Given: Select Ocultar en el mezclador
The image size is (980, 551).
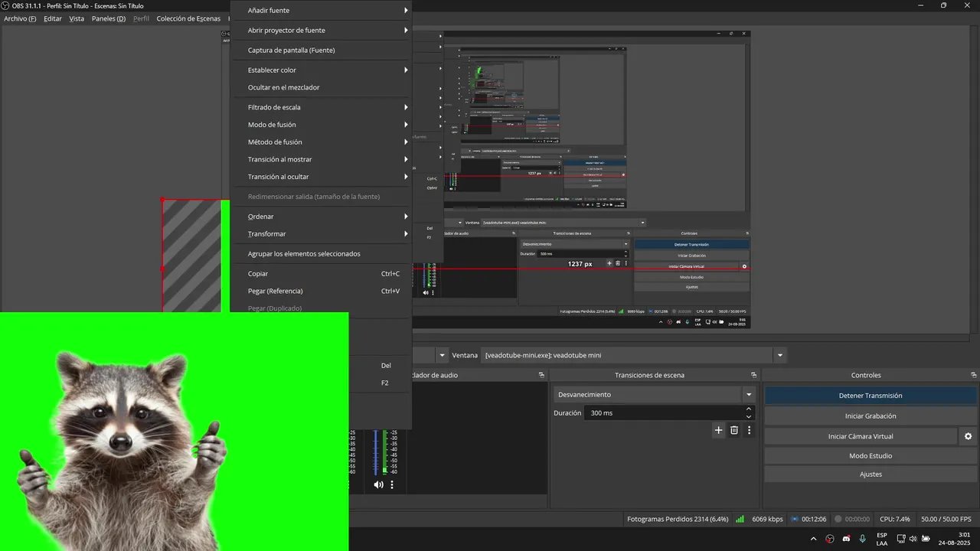Looking at the screenshot, I should pyautogui.click(x=321, y=87).
